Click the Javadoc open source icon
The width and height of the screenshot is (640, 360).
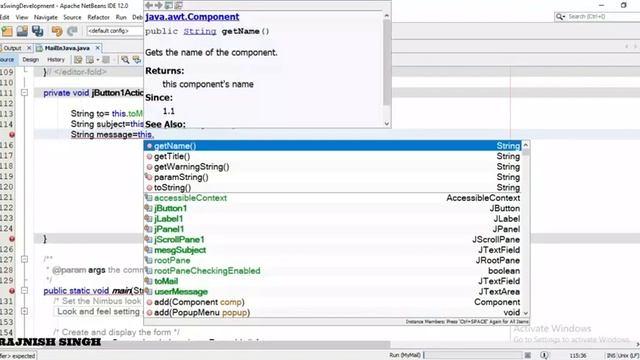pos(178,5)
